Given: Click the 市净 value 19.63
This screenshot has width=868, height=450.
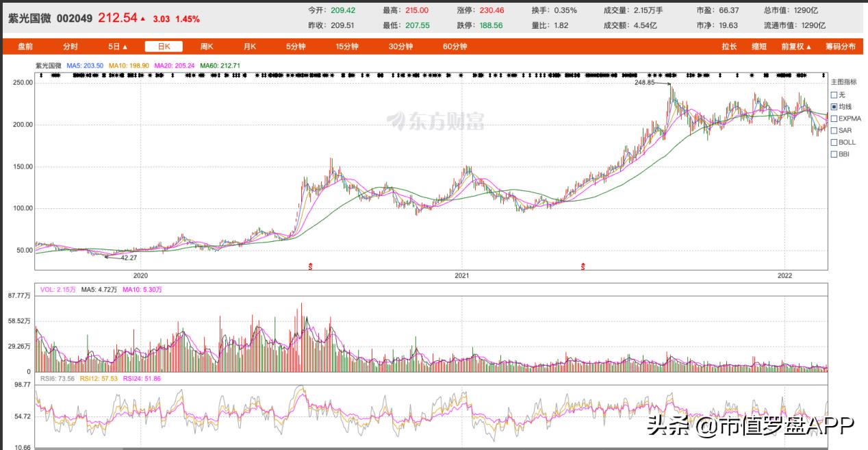Looking at the screenshot, I should click(x=728, y=25).
